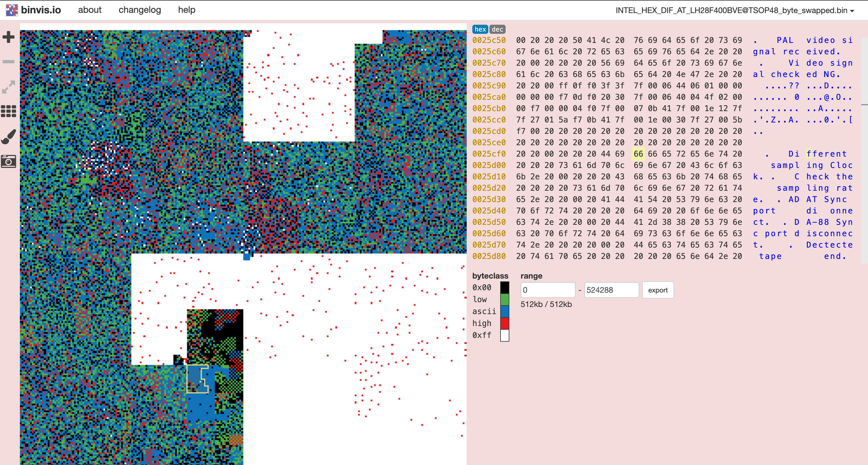868x465 pixels.
Task: Open the about menu item
Action: (90, 10)
